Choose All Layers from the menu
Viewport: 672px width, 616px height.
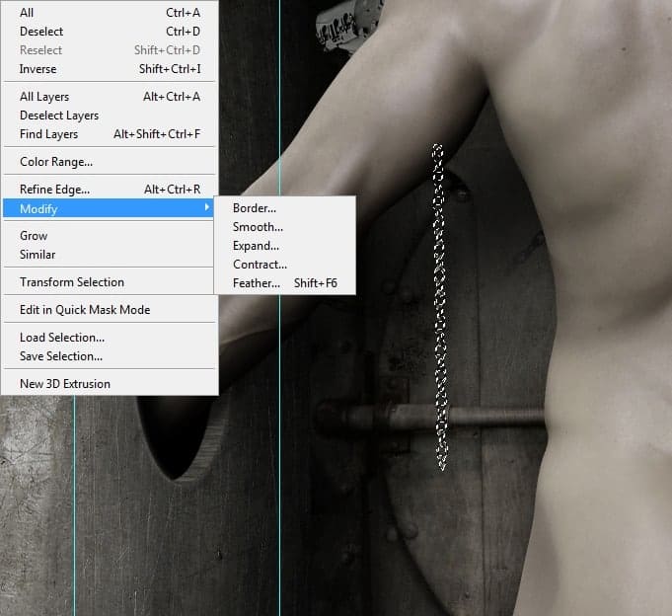tap(110, 97)
